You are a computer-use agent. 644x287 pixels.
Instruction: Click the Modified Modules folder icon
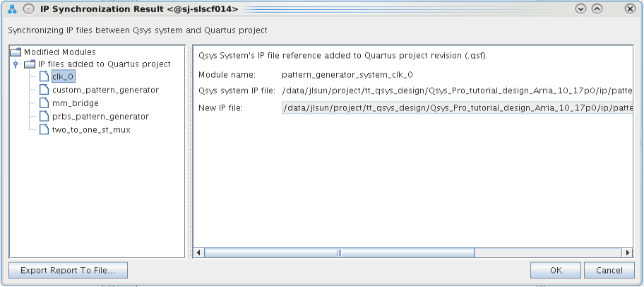pos(16,52)
